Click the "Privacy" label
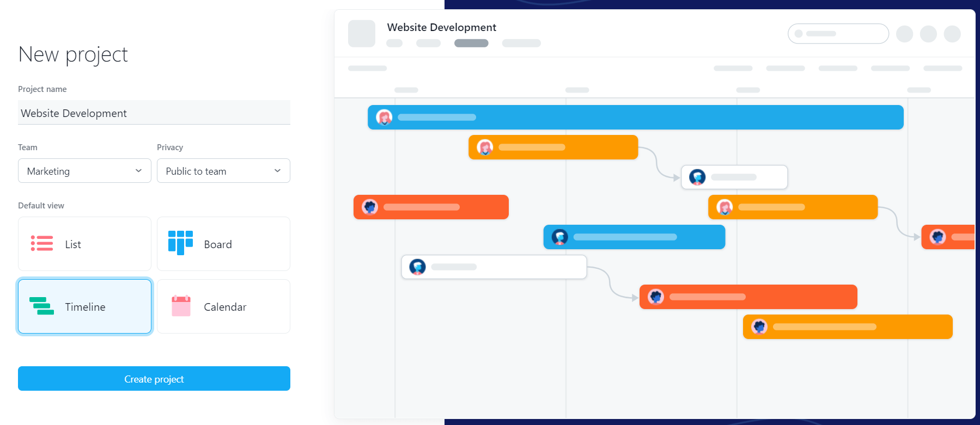Viewport: 980px width, 425px height. [x=170, y=147]
